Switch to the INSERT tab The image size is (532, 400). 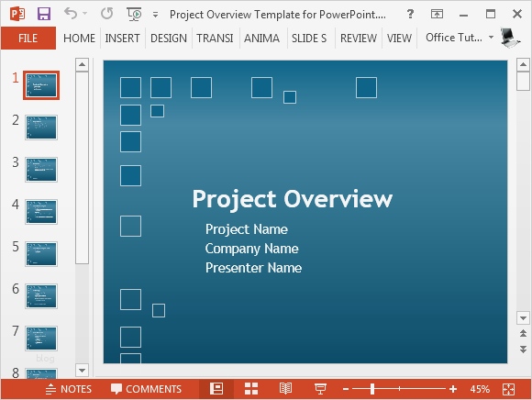click(x=122, y=38)
